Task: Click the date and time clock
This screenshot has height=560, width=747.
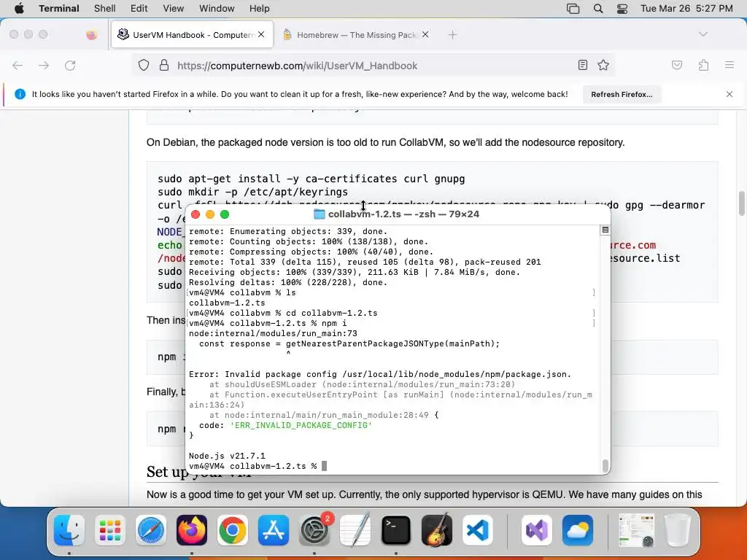Action: tap(686, 9)
